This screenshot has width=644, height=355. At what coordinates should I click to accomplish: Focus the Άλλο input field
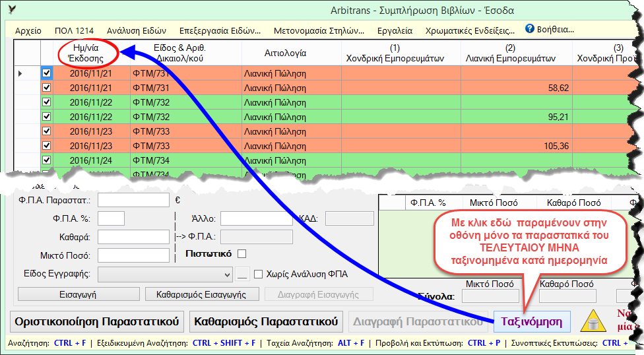point(256,218)
